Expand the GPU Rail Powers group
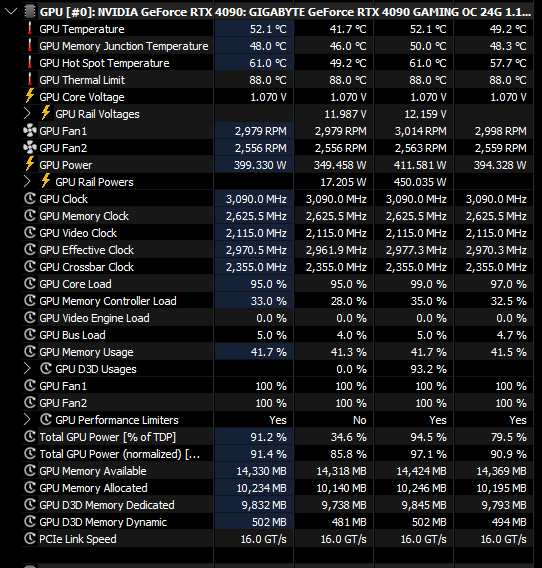The height and width of the screenshot is (568, 542). 27,181
